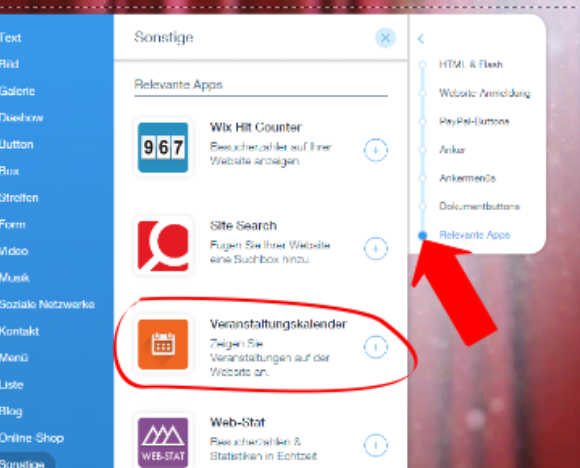Click the purple Web-Stat app icon
The height and width of the screenshot is (468, 580).
point(163,442)
